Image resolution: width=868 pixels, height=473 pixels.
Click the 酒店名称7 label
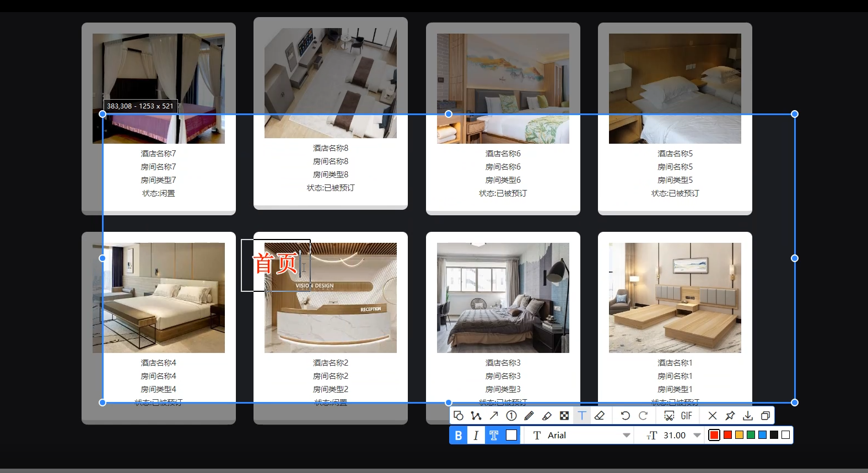(x=159, y=154)
